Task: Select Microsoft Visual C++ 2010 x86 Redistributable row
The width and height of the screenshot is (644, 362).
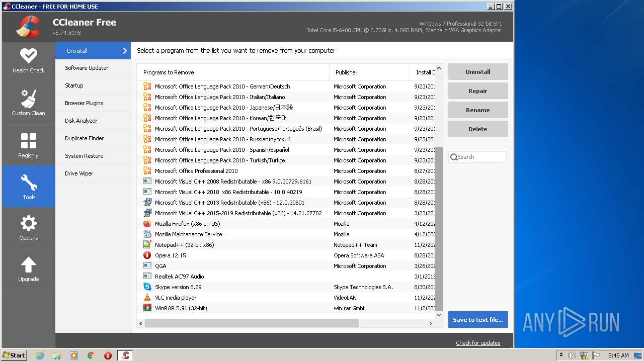Action: pyautogui.click(x=286, y=192)
